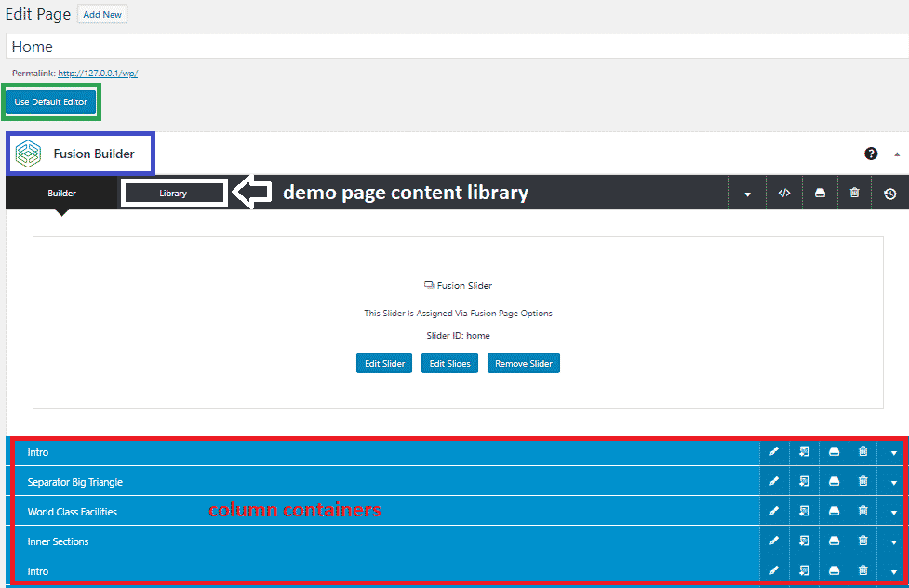
Task: Save the bottom Intro container to library
Action: (x=834, y=570)
